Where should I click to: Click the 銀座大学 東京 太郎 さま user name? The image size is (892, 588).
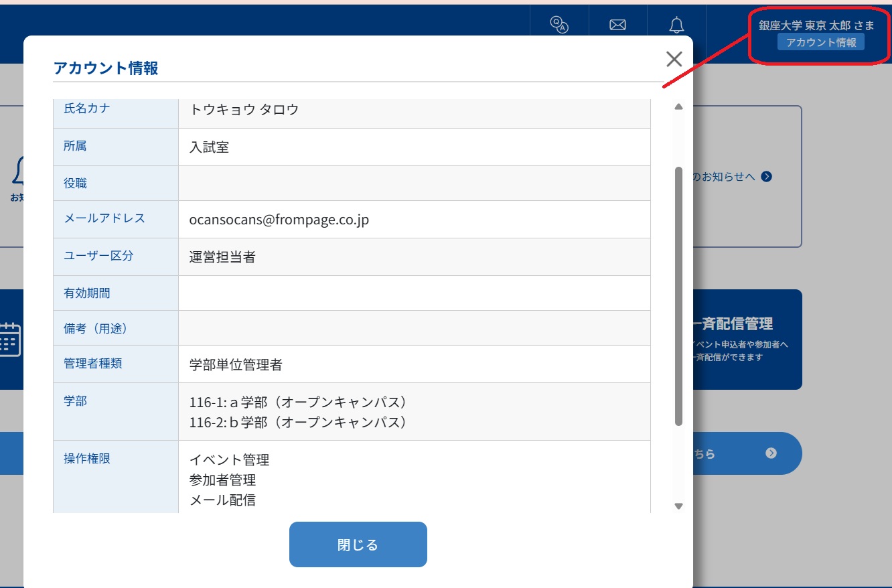point(816,25)
